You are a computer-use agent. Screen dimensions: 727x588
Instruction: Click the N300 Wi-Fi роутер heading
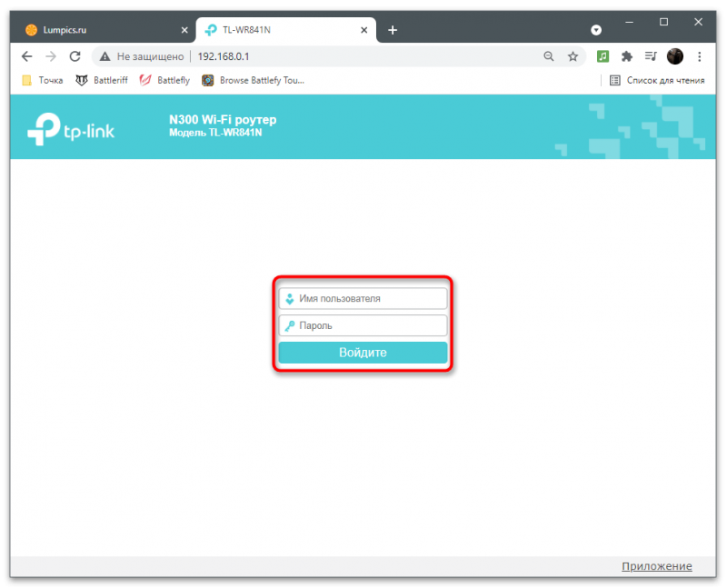[223, 120]
